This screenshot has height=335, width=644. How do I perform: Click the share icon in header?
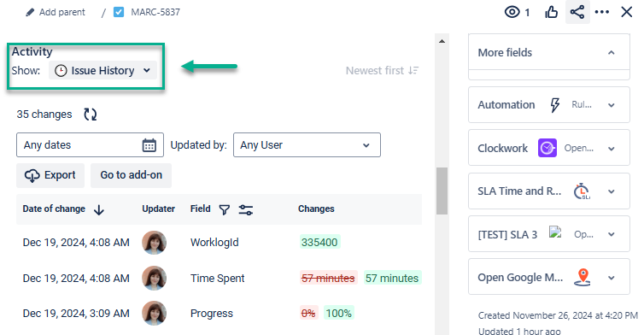coord(577,12)
